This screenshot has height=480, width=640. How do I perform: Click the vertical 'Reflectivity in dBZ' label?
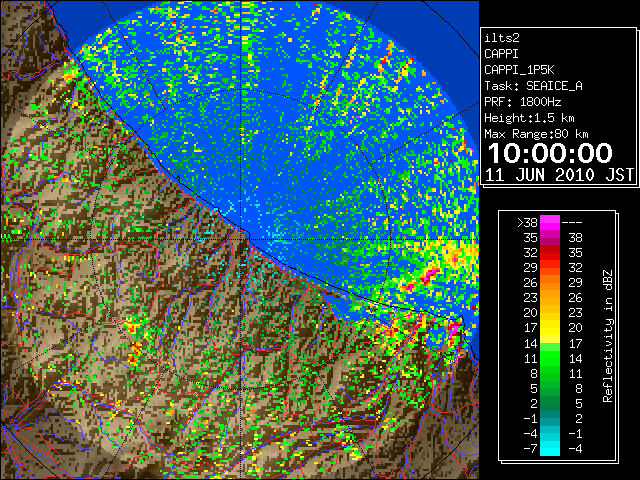coord(607,336)
